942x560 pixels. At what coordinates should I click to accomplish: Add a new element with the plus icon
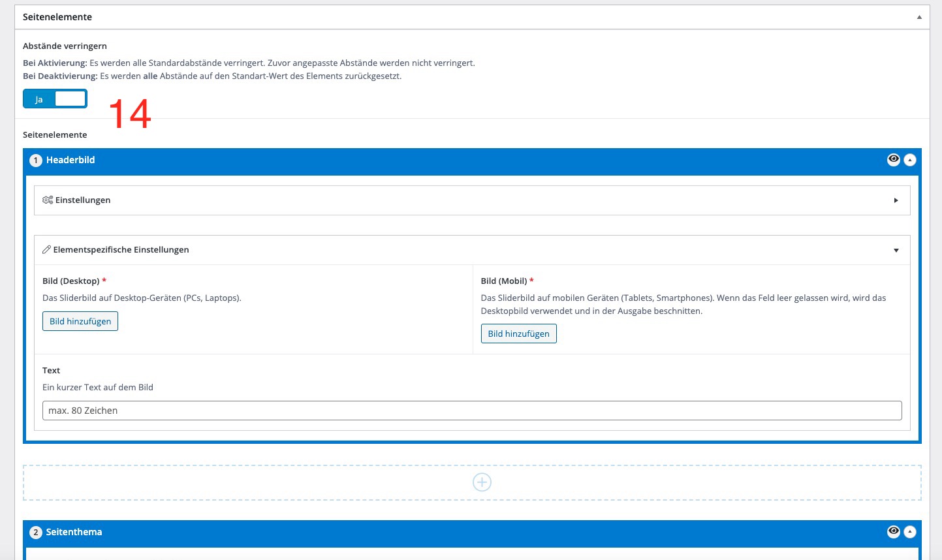click(482, 482)
